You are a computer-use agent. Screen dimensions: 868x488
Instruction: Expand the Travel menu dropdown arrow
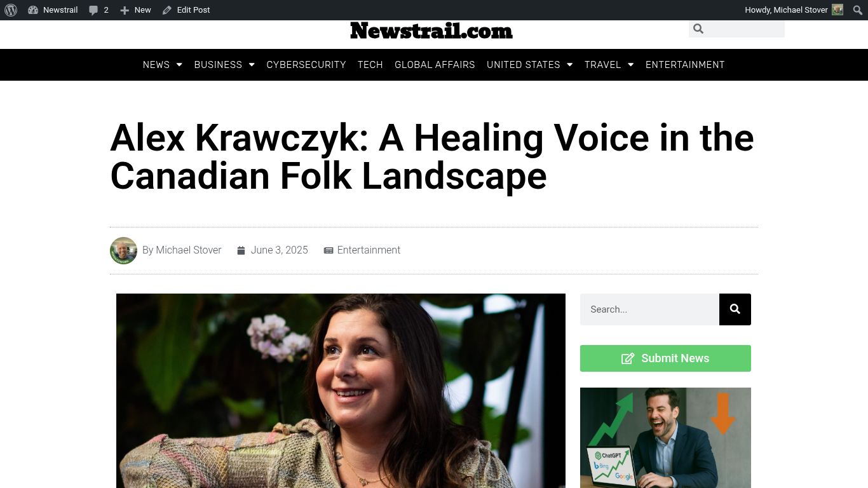[x=630, y=65]
